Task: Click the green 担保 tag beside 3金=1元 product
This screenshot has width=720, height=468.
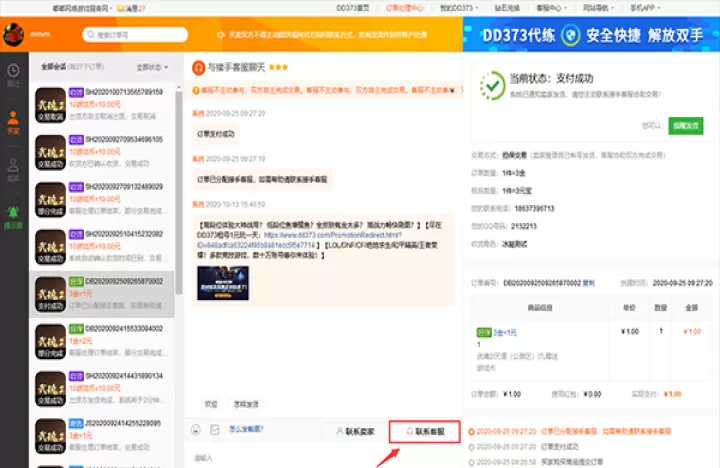Action: point(484,332)
